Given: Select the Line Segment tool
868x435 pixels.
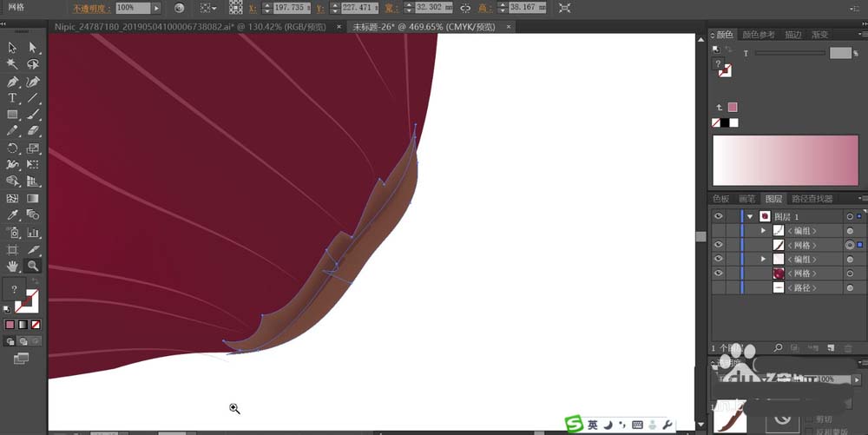Looking at the screenshot, I should (33, 98).
